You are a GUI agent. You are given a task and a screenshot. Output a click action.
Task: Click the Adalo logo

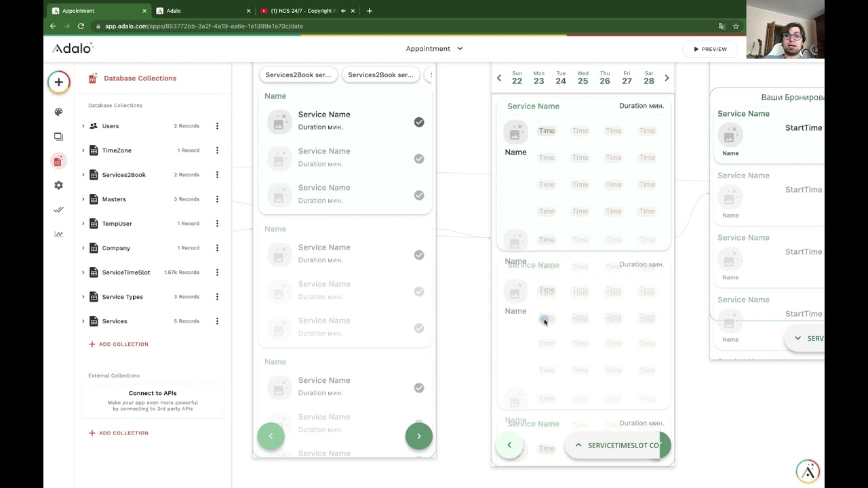[x=73, y=48]
